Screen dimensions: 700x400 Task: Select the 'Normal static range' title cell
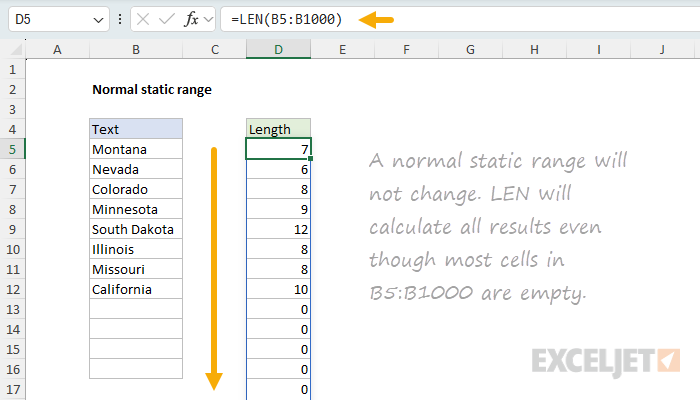[x=151, y=89]
